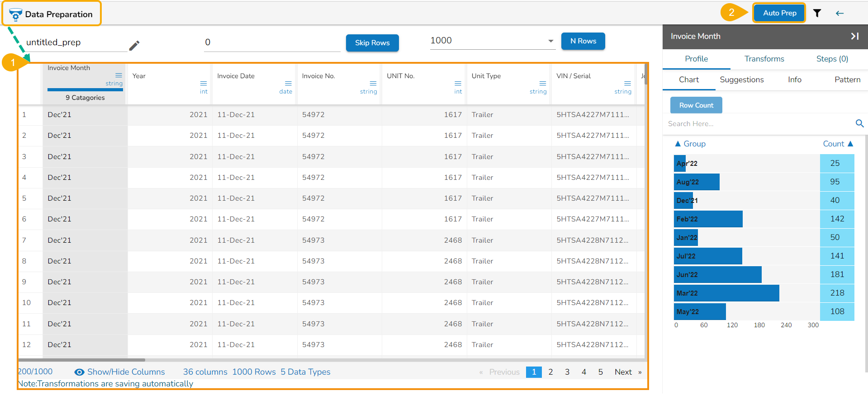The width and height of the screenshot is (868, 395).
Task: Click the Jun'22 bar in the chart
Action: 718,274
